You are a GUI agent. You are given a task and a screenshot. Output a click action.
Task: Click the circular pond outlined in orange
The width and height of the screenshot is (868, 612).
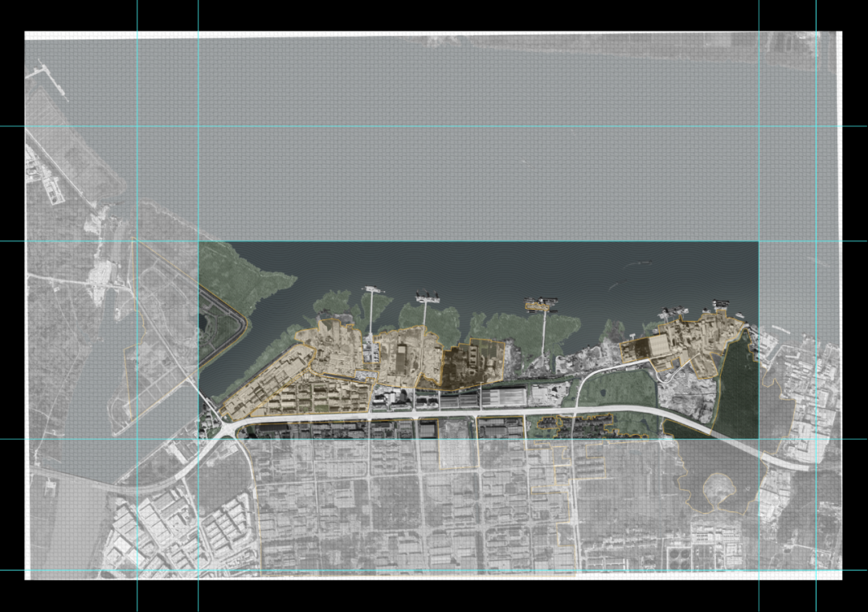pos(719,488)
